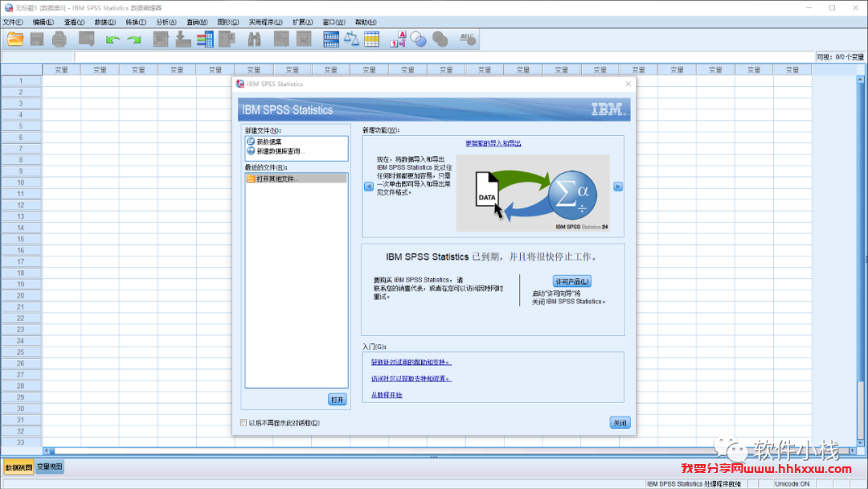
Task: Click the Weight cases scales icon
Action: pyautogui.click(x=351, y=39)
